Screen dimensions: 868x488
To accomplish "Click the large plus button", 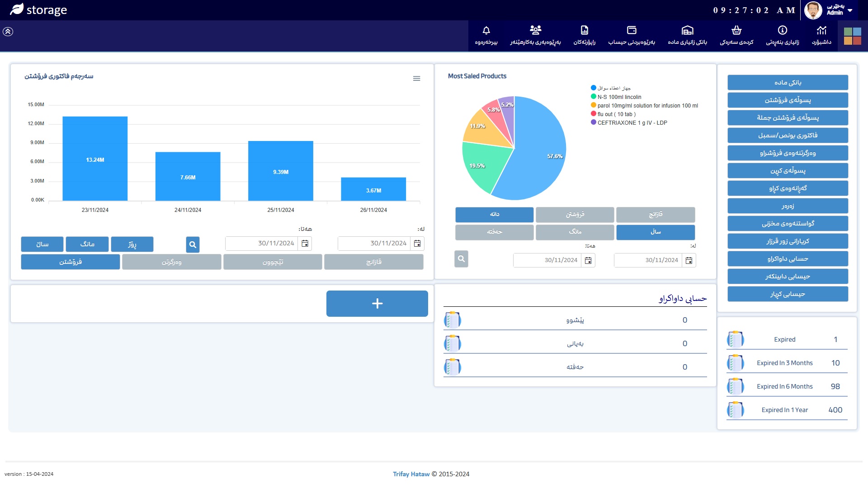I will pos(377,304).
